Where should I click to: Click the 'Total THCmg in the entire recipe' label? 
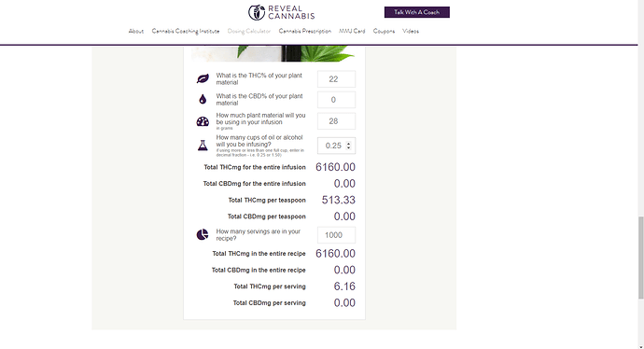259,253
